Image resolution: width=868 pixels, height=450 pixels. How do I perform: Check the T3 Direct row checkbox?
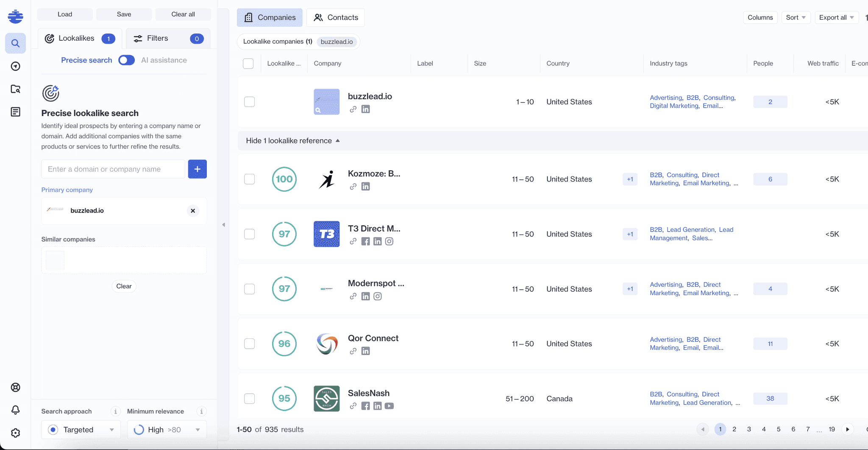tap(250, 234)
